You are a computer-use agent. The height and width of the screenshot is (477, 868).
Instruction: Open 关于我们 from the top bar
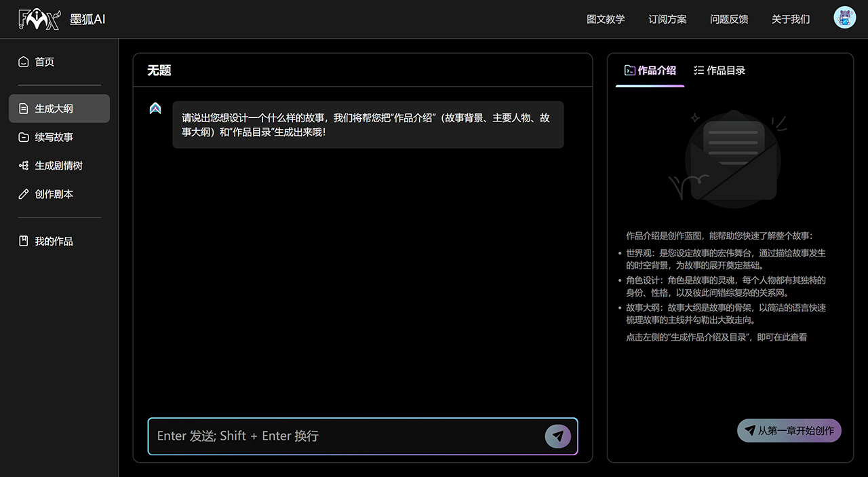click(x=790, y=19)
